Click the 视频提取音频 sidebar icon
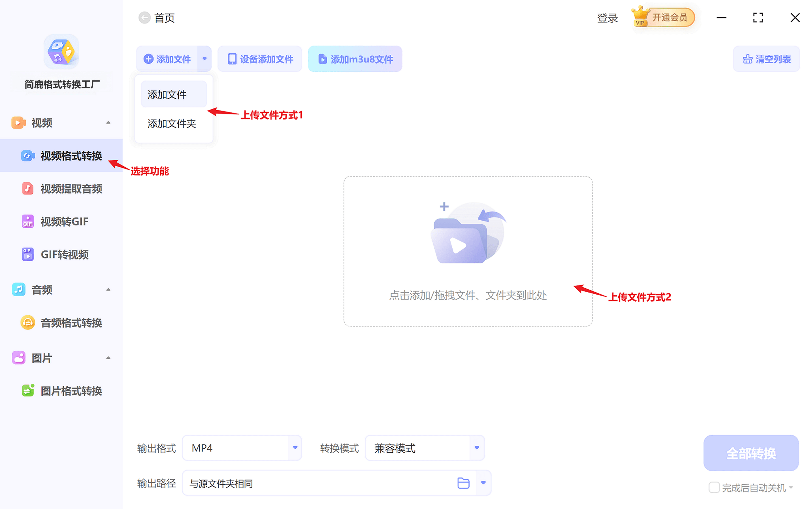This screenshot has height=509, width=812. 27,189
